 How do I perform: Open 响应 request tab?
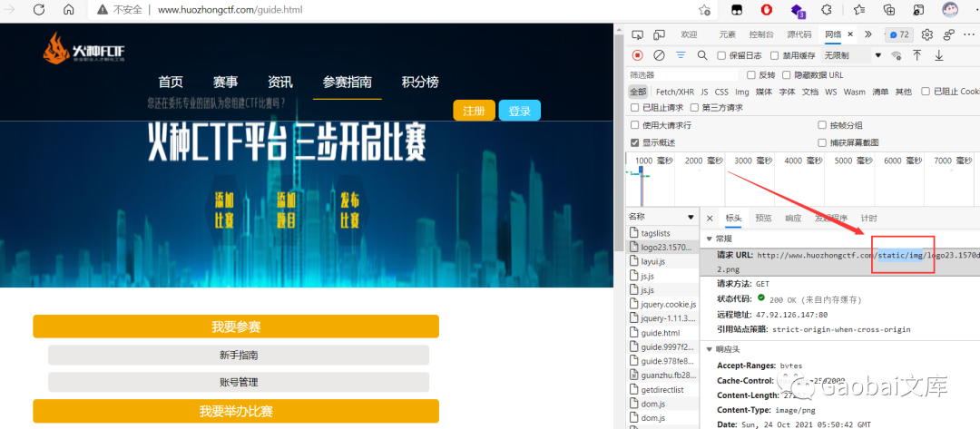click(793, 218)
